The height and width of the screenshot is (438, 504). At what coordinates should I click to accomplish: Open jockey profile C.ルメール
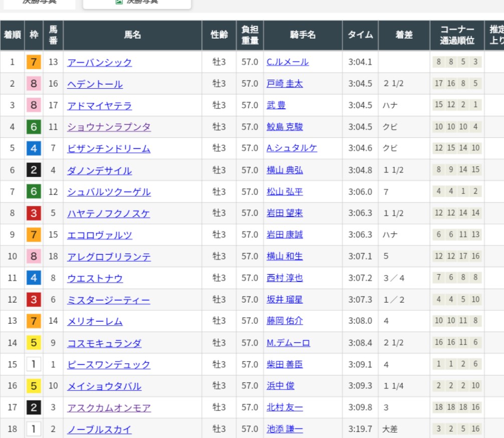tap(287, 62)
